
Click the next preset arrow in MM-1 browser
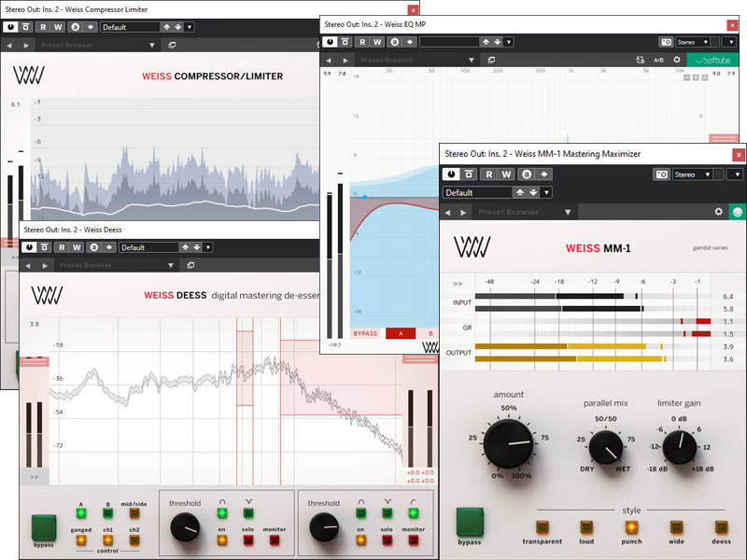(x=462, y=212)
